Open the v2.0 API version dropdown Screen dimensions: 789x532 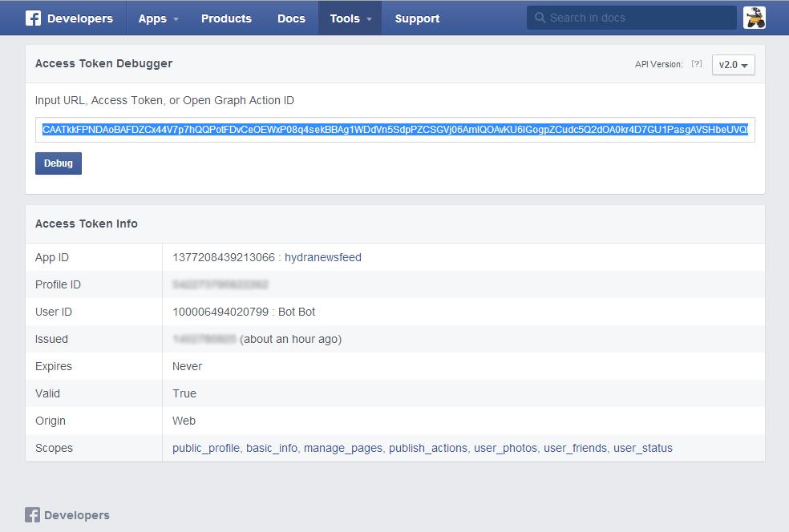[733, 65]
